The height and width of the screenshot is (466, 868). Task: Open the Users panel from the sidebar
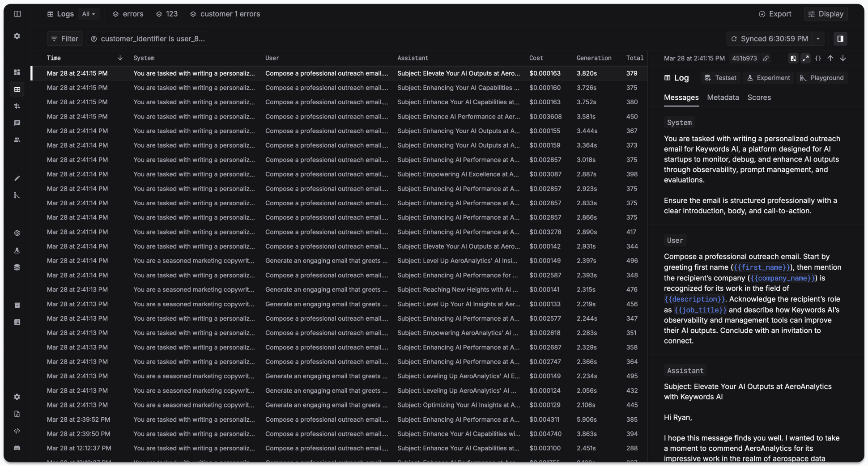click(17, 140)
